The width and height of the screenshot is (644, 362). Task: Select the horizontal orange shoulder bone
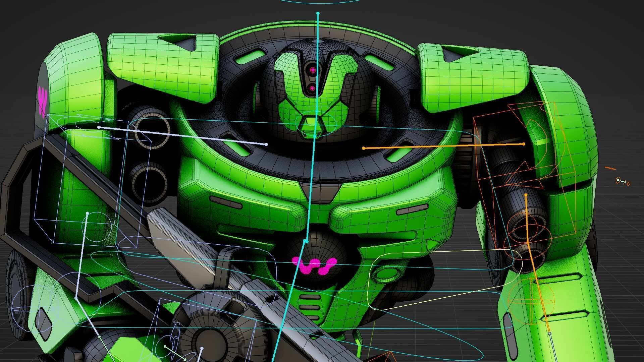click(x=443, y=146)
